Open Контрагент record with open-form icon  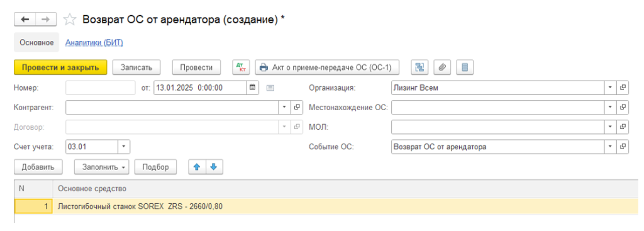[297, 107]
